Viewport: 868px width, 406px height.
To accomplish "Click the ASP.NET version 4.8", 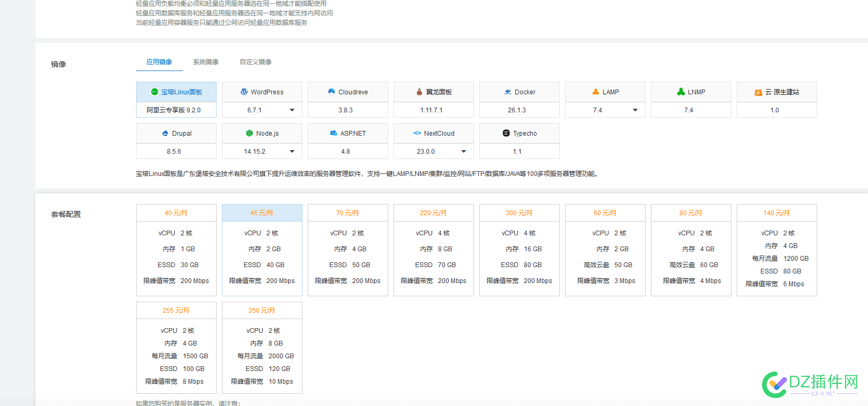I will (x=346, y=152).
